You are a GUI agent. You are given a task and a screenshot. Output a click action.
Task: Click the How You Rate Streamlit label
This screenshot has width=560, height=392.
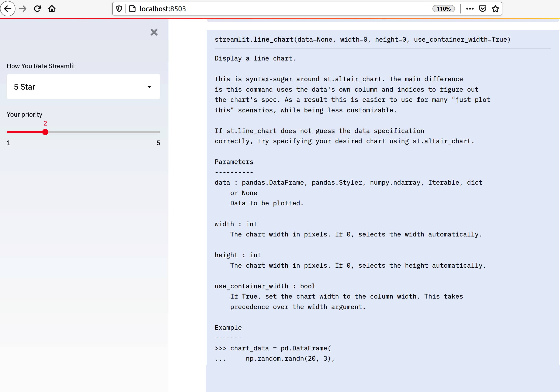41,66
